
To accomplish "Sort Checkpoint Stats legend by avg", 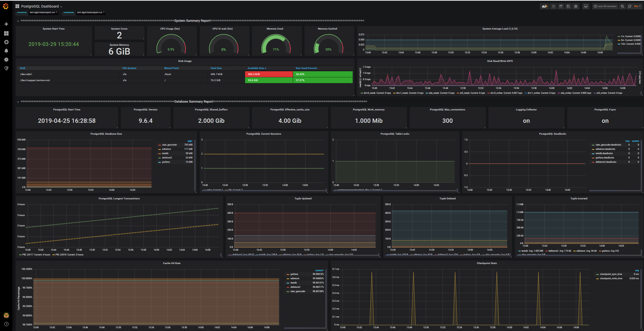I will pyautogui.click(x=637, y=270).
